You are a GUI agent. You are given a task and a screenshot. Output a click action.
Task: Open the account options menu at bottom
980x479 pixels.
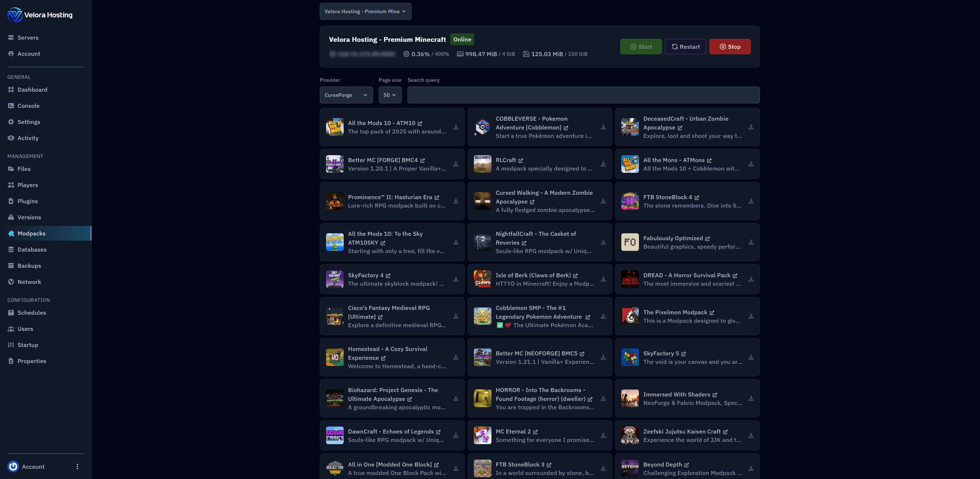click(x=77, y=466)
